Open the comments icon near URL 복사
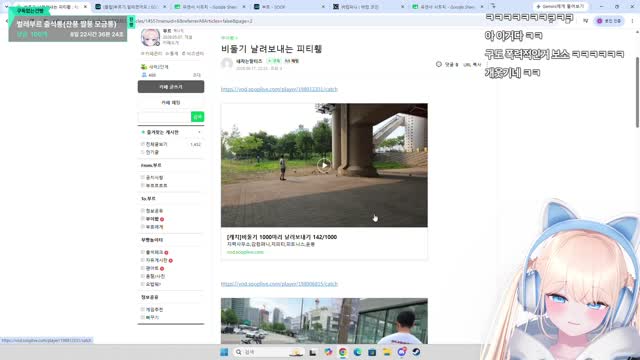 [439, 64]
